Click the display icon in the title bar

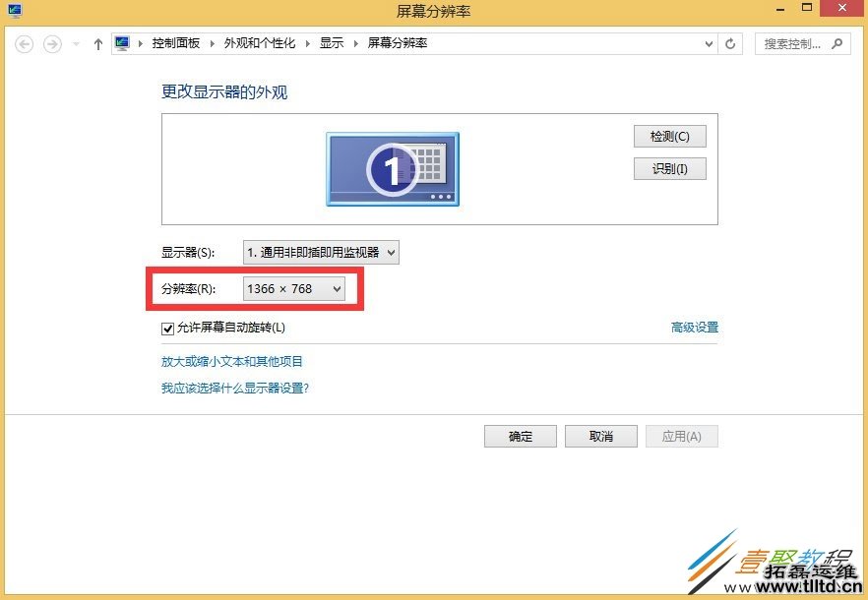tap(14, 11)
